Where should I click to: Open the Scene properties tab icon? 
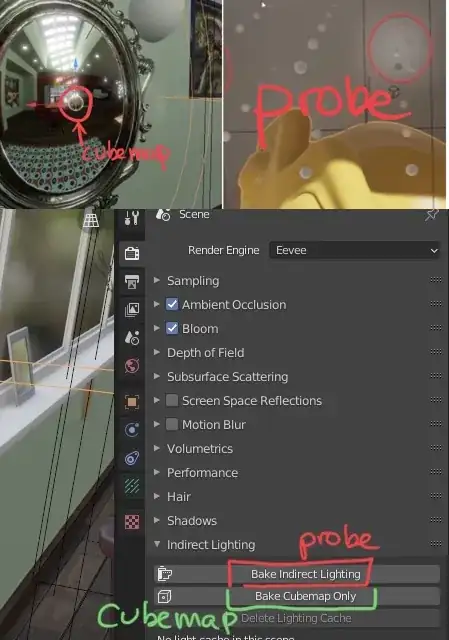pyautogui.click(x=131, y=338)
